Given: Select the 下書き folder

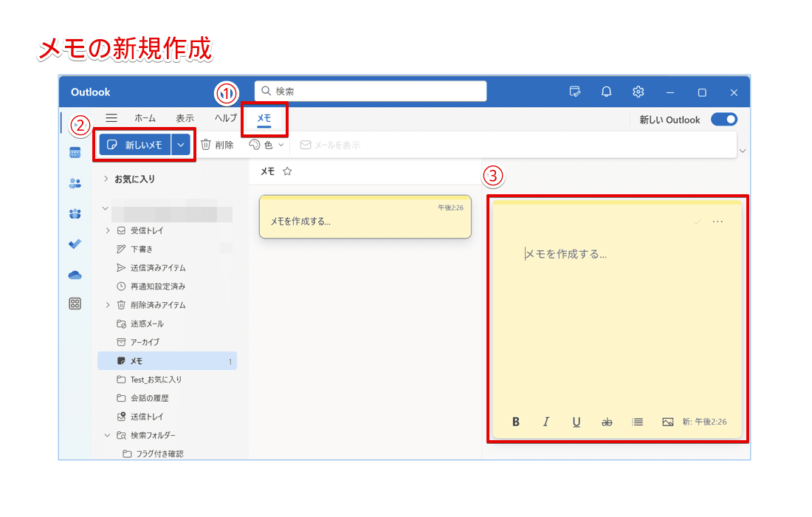Looking at the screenshot, I should [x=167, y=249].
